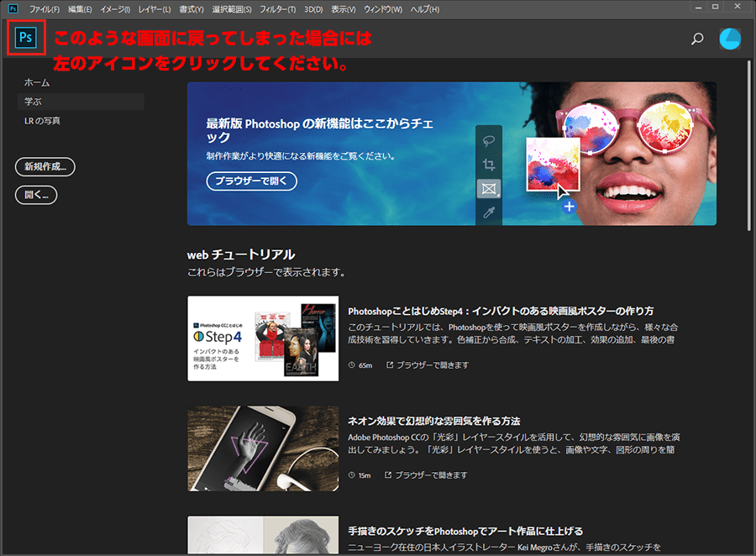The width and height of the screenshot is (756, 556).
Task: Click ブラウザーで開きます under Step4 tutorial
Action: click(x=428, y=365)
